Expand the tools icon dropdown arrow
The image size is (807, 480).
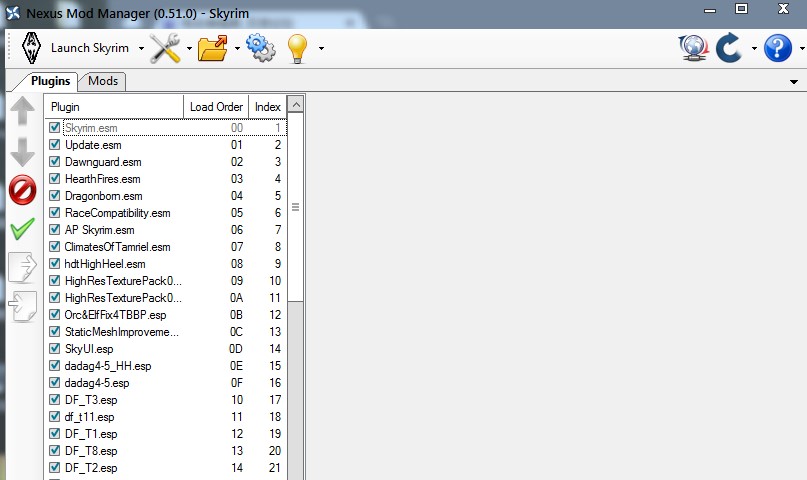tap(189, 48)
